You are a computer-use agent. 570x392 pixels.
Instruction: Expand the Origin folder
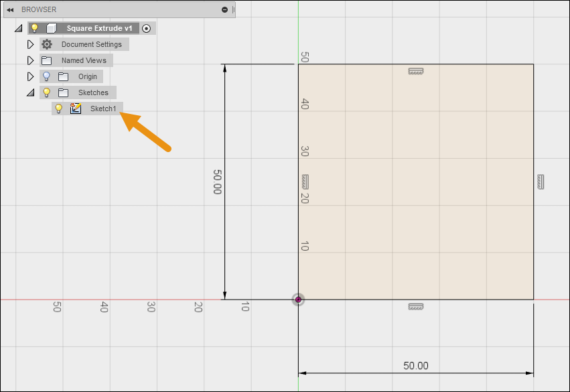[31, 76]
